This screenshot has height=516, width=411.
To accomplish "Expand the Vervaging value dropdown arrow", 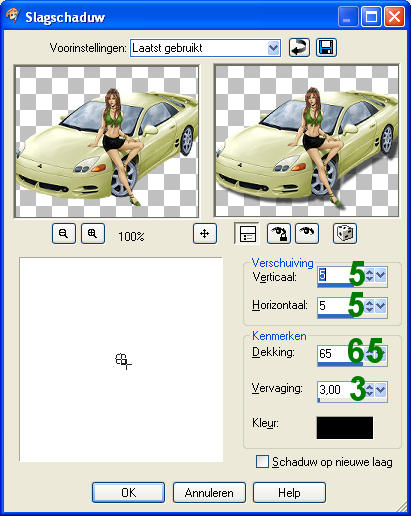I will click(380, 389).
